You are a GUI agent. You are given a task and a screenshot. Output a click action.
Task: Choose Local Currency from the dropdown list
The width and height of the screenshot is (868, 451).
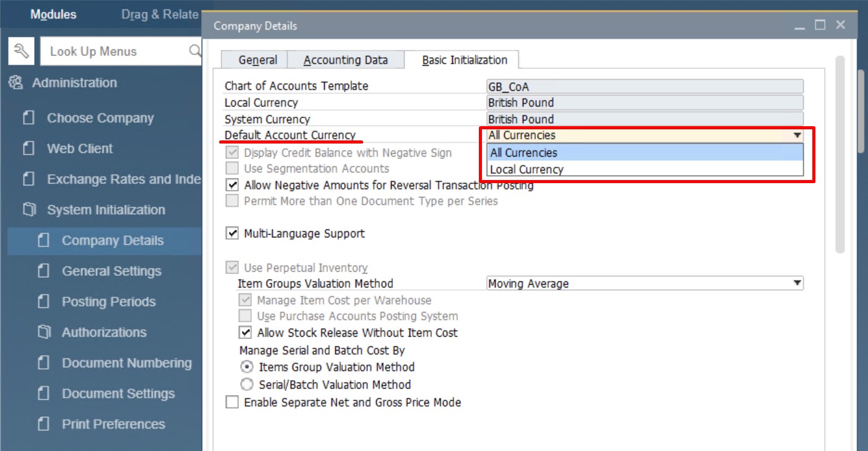pos(526,170)
